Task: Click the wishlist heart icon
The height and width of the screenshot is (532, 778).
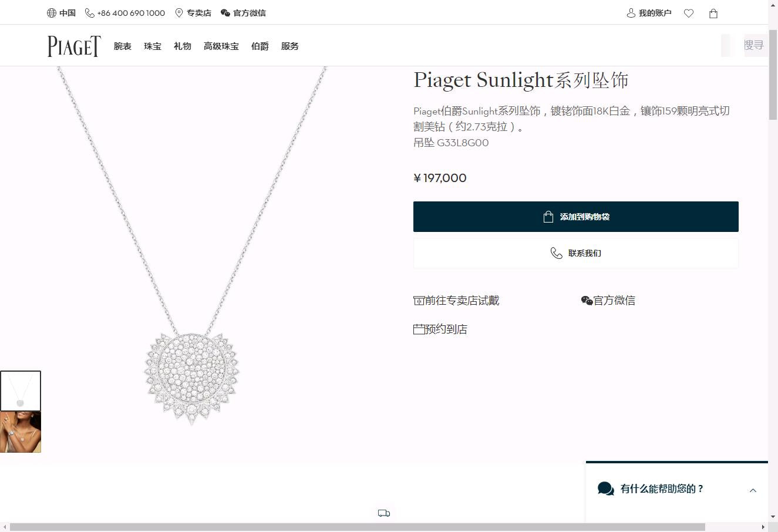Action: (x=689, y=14)
